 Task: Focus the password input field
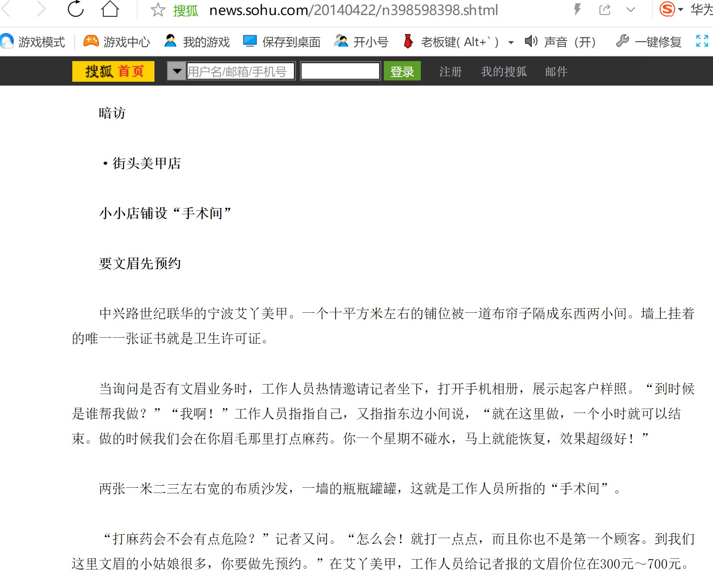(x=340, y=71)
